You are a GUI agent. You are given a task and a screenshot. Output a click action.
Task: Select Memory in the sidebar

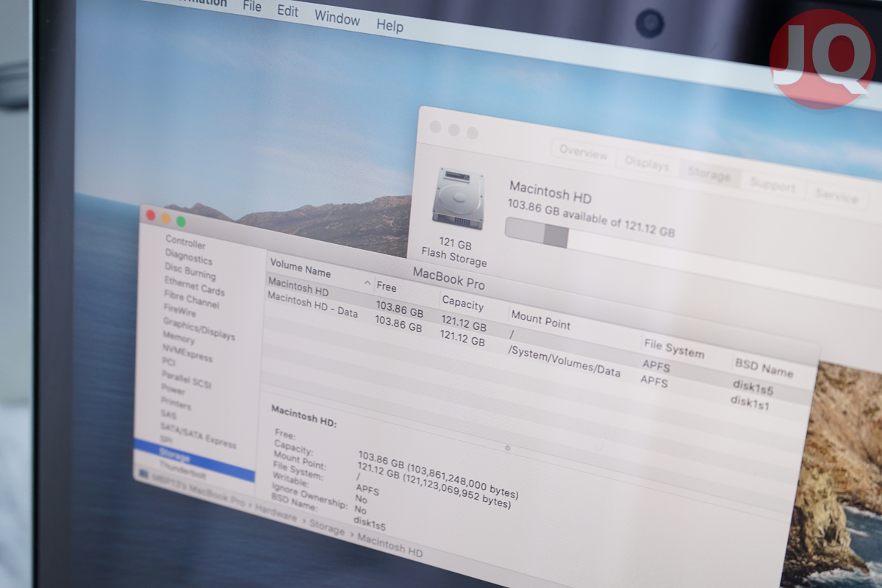click(178, 337)
